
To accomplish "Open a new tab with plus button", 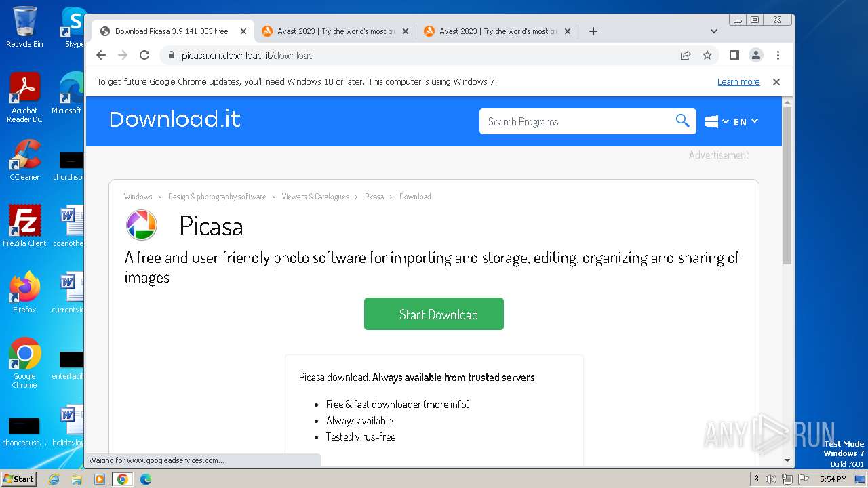I will (593, 31).
